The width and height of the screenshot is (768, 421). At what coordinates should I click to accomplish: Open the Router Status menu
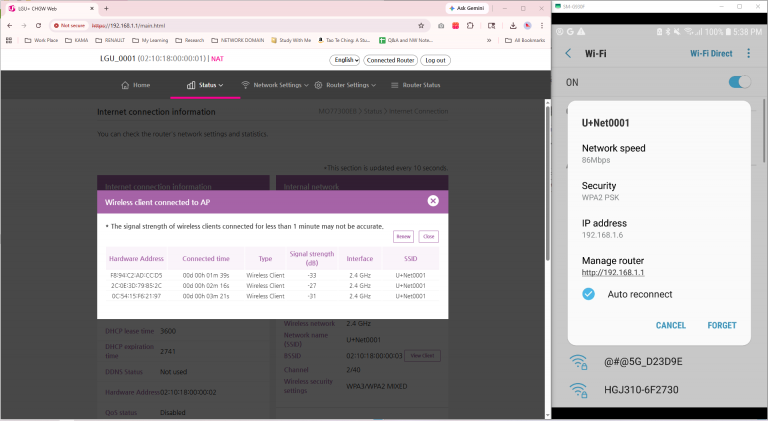415,85
